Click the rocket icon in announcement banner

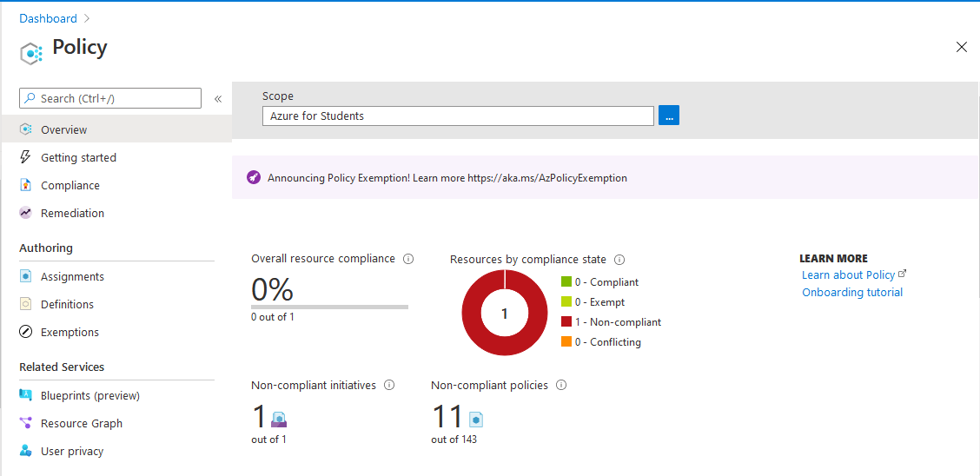pos(253,177)
